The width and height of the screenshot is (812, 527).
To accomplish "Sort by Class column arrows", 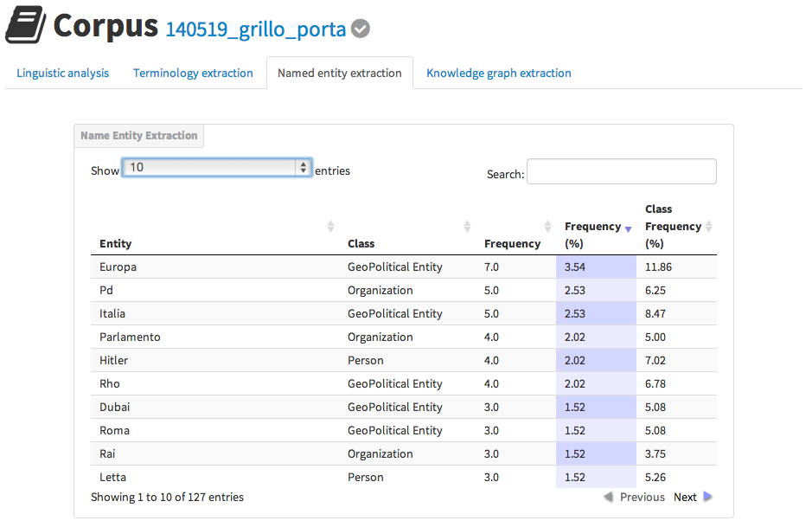I will (x=467, y=226).
